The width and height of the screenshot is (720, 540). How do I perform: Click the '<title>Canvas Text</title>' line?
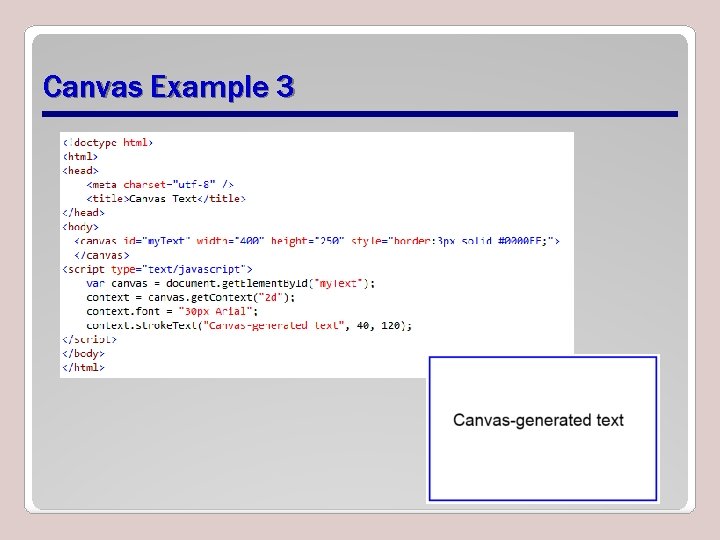tap(166, 198)
